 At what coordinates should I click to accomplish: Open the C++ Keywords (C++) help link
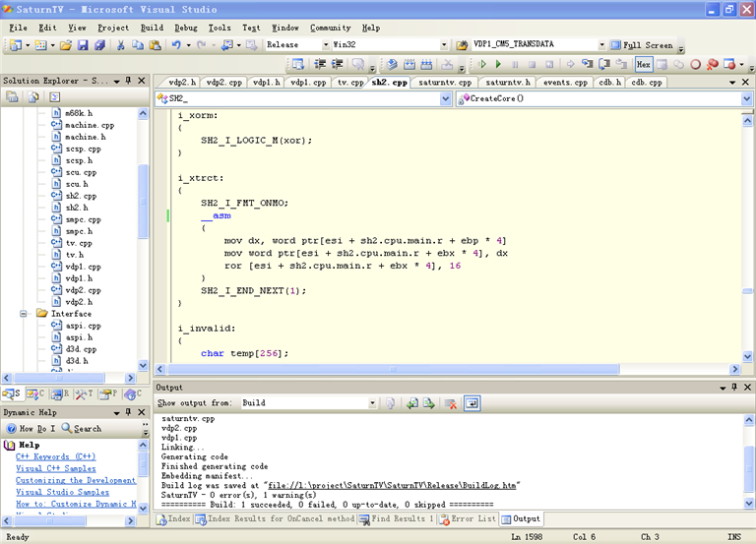(x=55, y=456)
